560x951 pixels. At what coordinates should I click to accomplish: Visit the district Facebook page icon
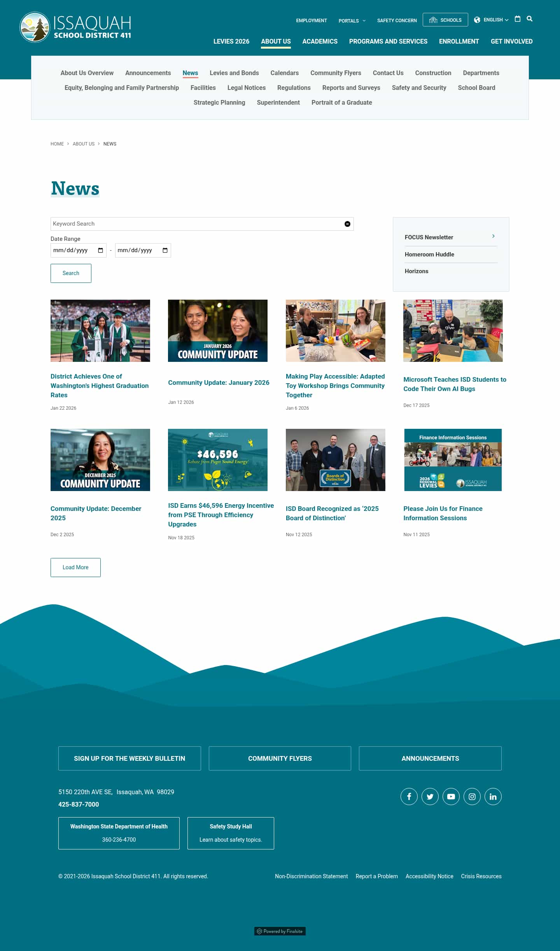[x=409, y=797]
